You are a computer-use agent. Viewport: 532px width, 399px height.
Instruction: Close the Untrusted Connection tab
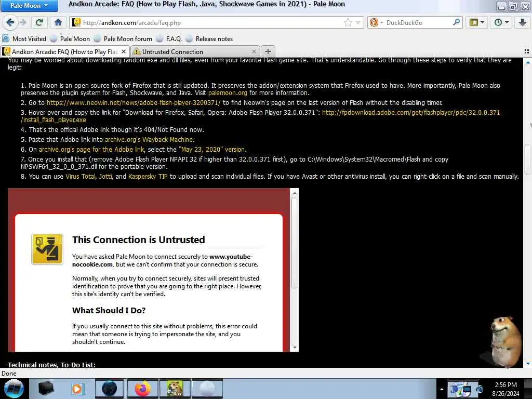(254, 51)
